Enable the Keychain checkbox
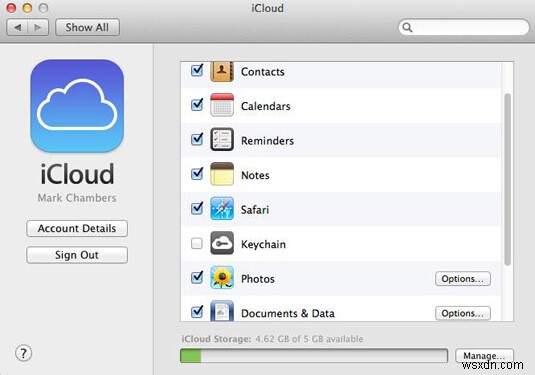535x375 pixels. pos(197,244)
